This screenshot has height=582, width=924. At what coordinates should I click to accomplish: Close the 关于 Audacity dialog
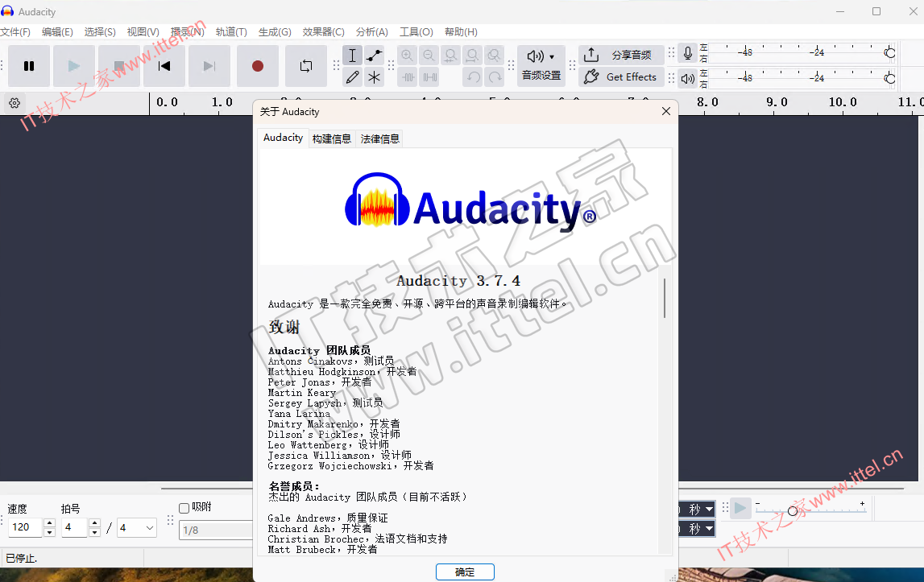(x=666, y=111)
